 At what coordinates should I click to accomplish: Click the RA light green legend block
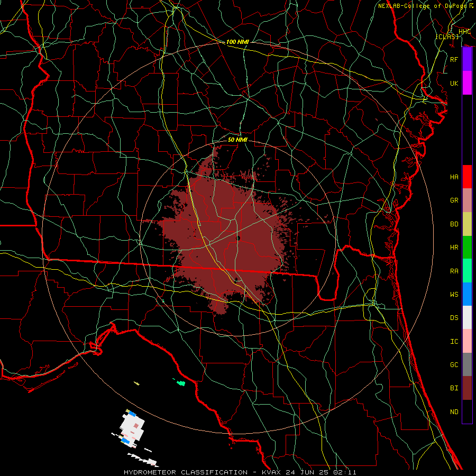coord(467,271)
